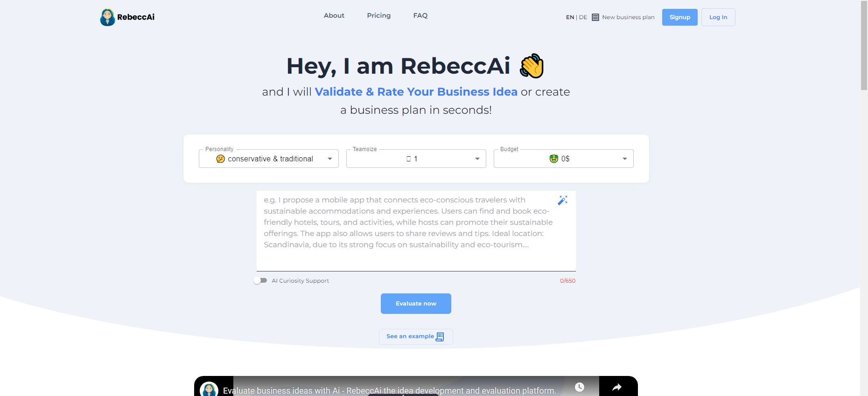Click the Validate & Rate Your Business Idea text
Image resolution: width=868 pixels, height=396 pixels.
(416, 92)
